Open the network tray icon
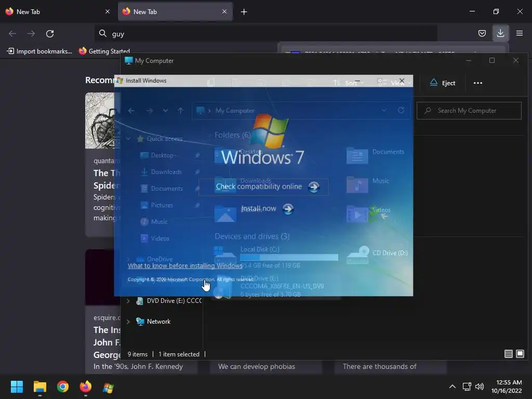 click(467, 387)
